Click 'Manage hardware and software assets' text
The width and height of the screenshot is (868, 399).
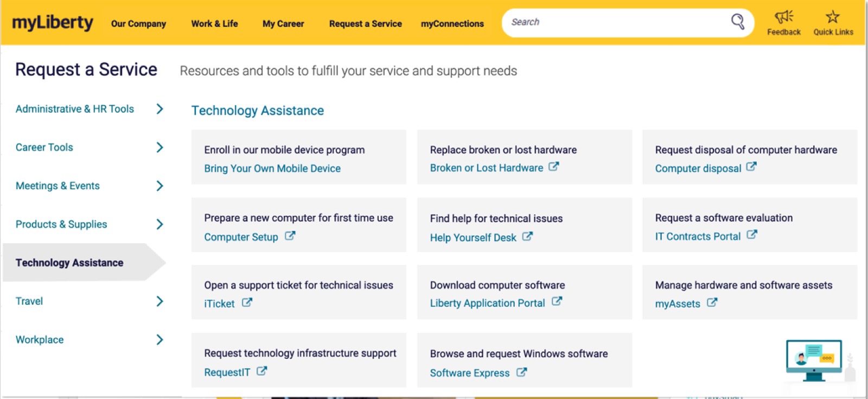[x=744, y=285]
